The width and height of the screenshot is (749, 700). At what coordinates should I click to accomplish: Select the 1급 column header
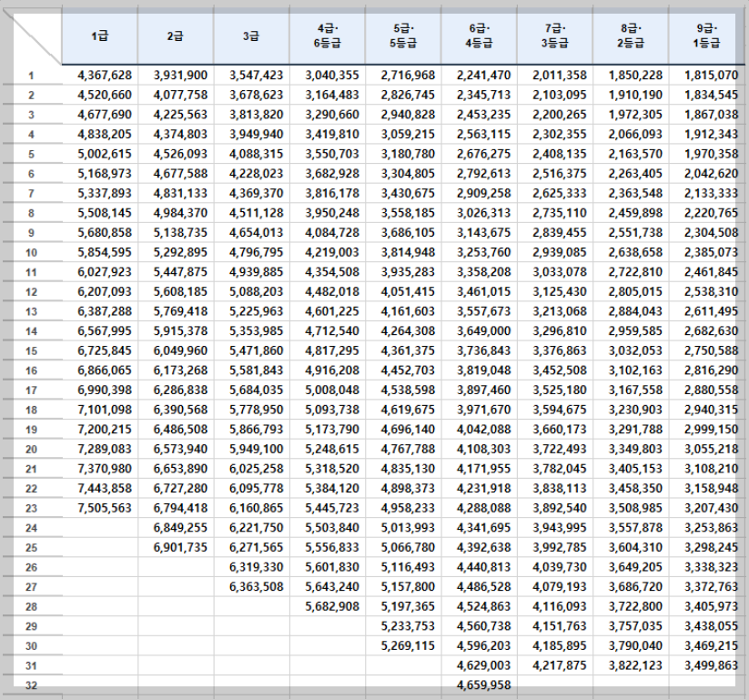point(100,36)
